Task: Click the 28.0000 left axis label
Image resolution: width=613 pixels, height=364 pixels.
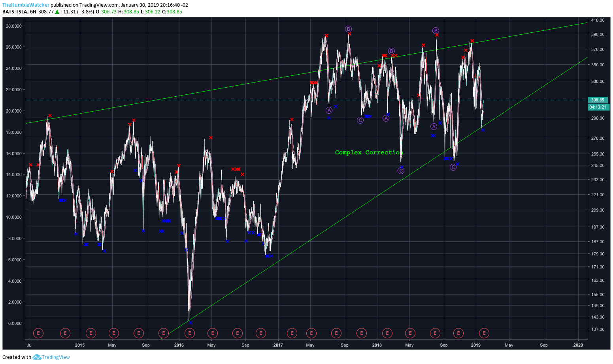Action: (x=14, y=26)
